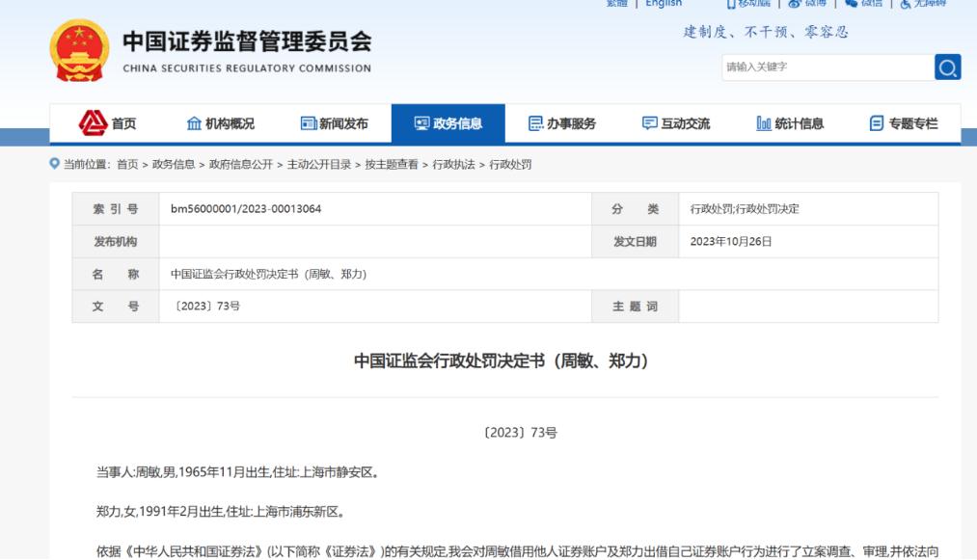Viewport: 977px width, 560px height.
Task: Open the 专题专栏 navigation tab
Action: click(x=904, y=123)
